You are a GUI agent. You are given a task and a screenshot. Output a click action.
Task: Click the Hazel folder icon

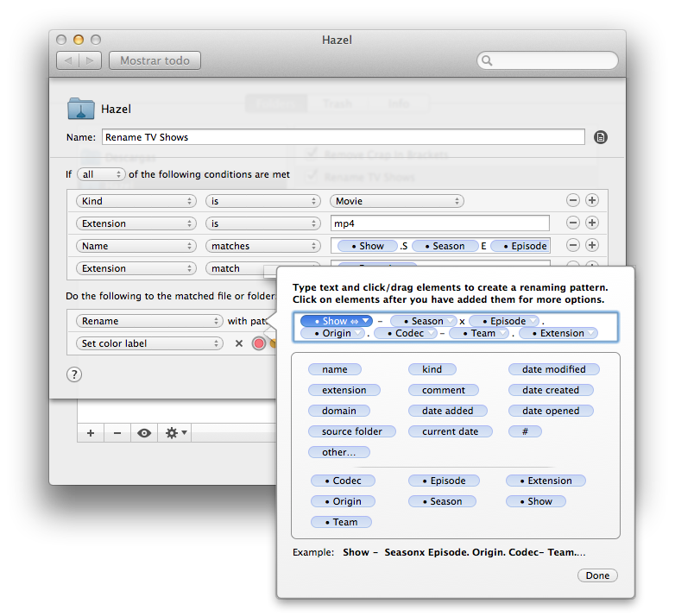coord(81,109)
